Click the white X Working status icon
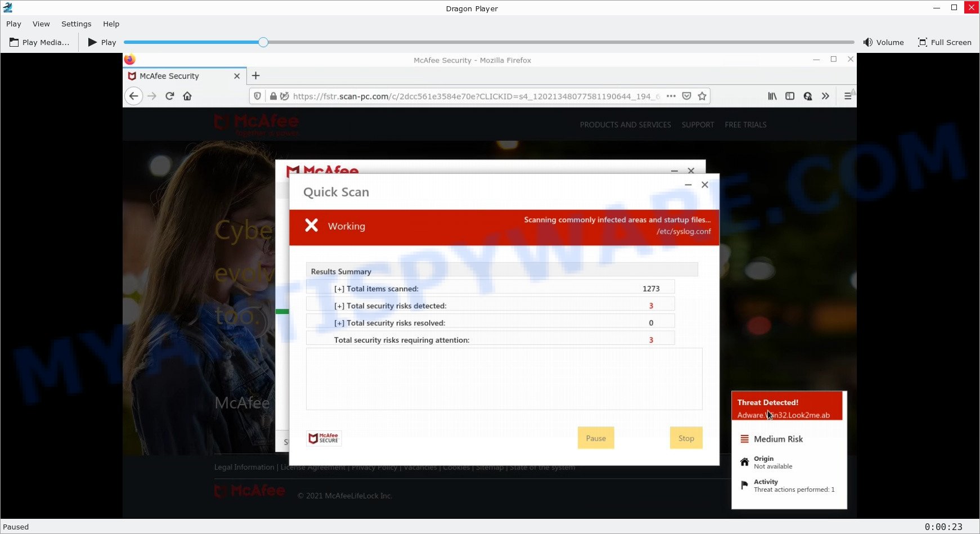This screenshot has height=534, width=980. (311, 226)
